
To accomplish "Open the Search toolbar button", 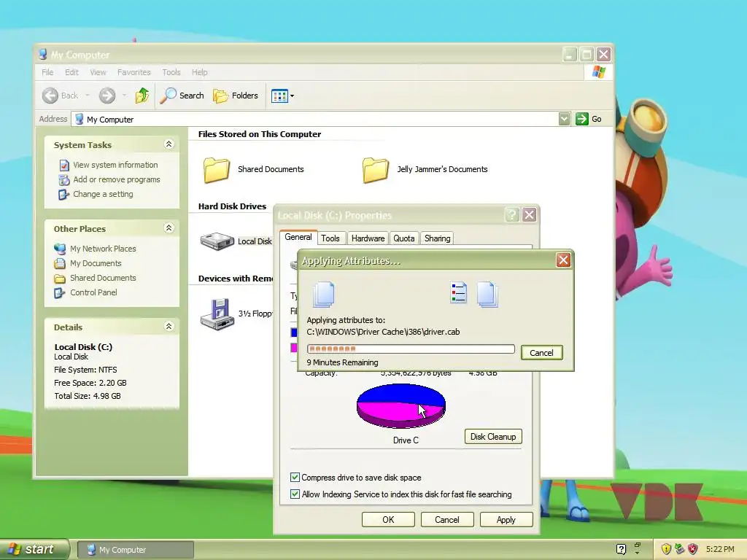I will coord(182,96).
